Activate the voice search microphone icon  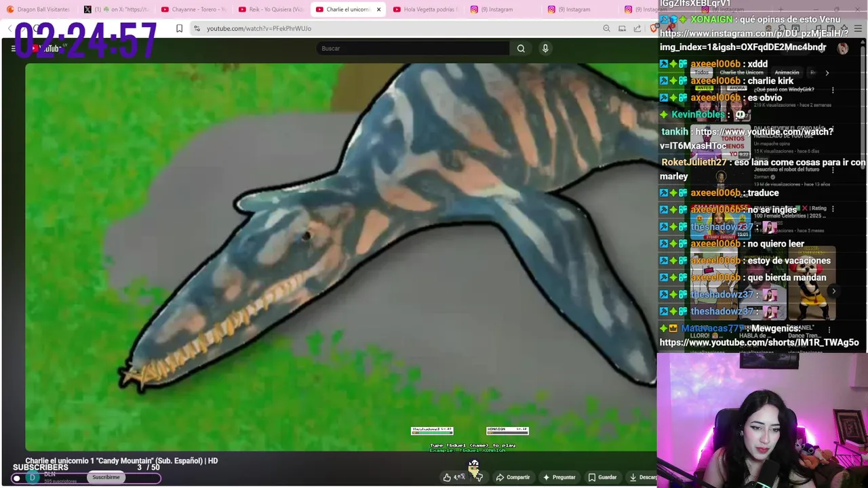tap(545, 48)
